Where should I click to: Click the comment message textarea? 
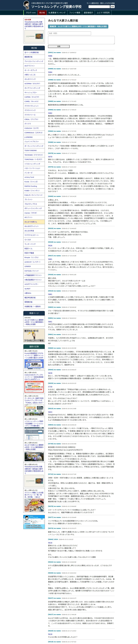(81, 40)
